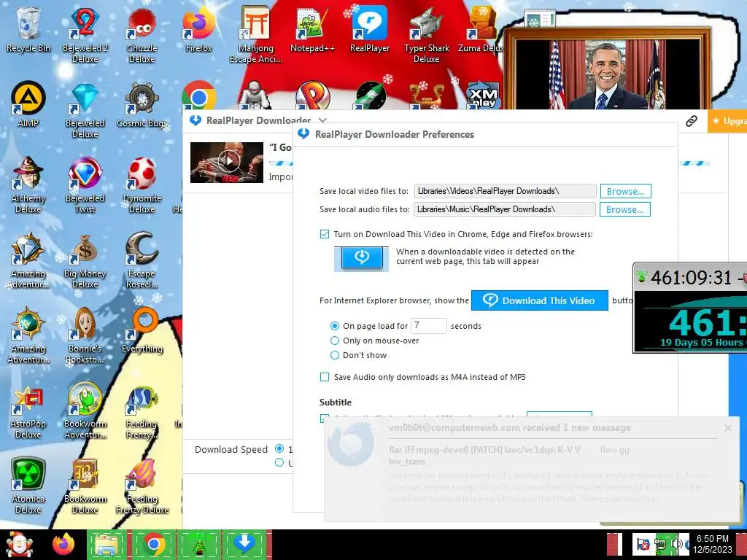Launch the Bejeweled Twist desktop icon
Viewport: 747px width, 560px height.
pyautogui.click(x=85, y=184)
